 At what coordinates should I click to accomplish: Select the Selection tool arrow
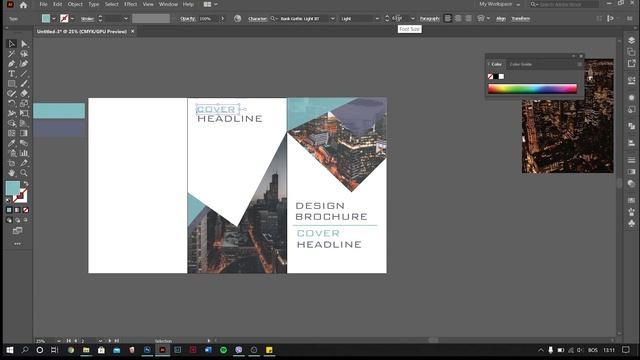(x=11, y=44)
